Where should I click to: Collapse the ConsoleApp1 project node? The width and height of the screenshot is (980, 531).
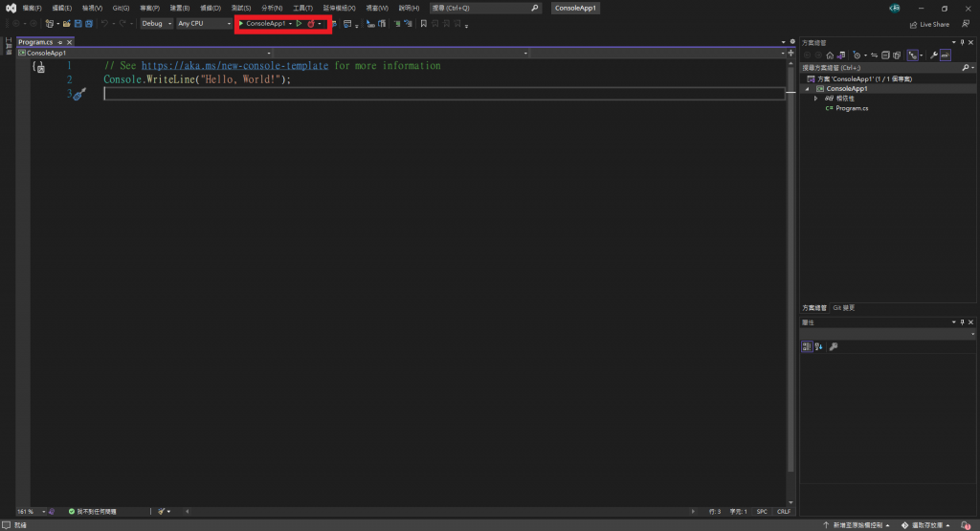[x=807, y=89]
